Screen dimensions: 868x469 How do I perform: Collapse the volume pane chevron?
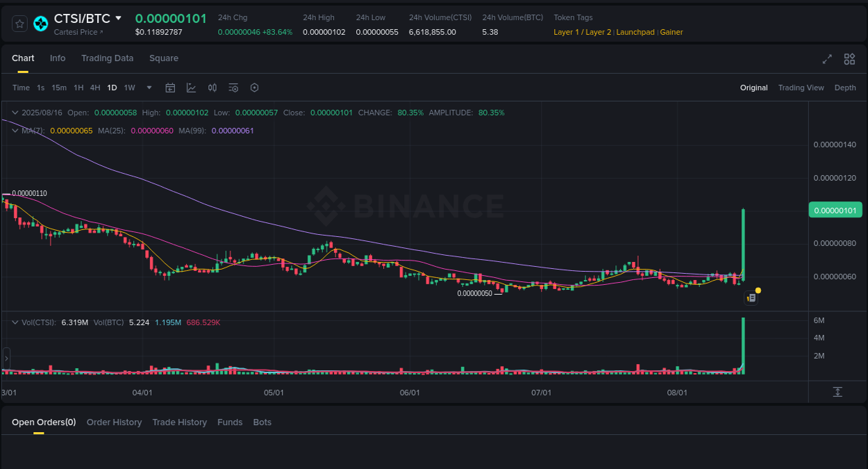[15, 322]
